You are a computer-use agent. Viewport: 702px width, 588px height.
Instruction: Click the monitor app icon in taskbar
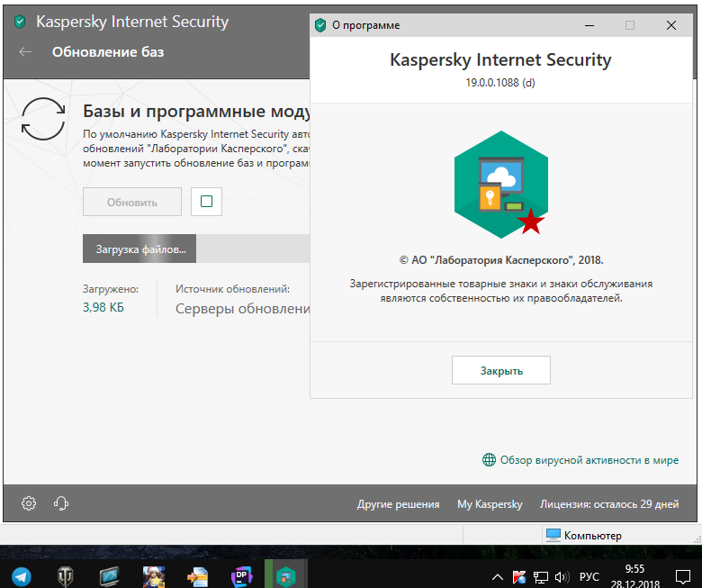(109, 576)
